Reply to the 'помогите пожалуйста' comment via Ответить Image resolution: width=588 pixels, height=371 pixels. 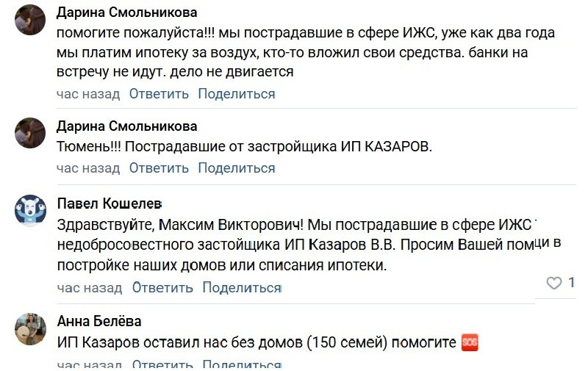pos(159,94)
